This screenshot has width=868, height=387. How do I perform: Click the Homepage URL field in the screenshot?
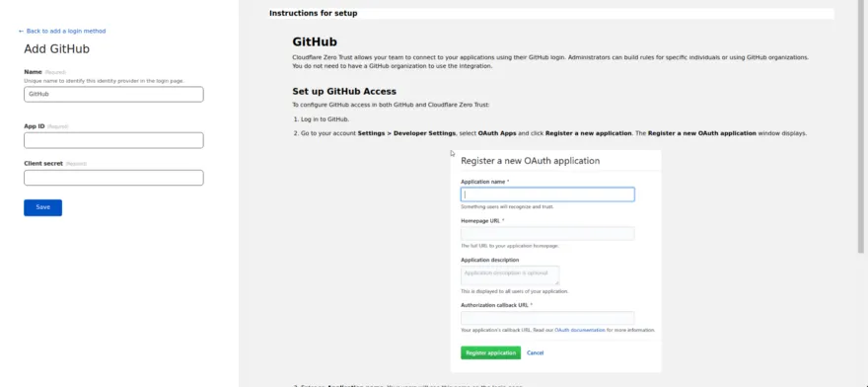tap(547, 233)
